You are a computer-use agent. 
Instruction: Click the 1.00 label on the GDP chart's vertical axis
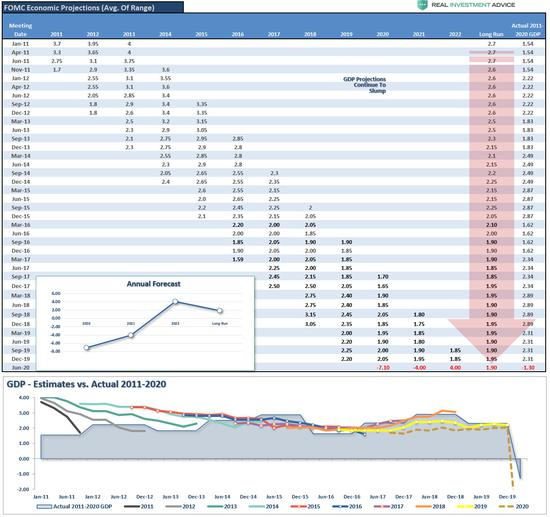24,443
